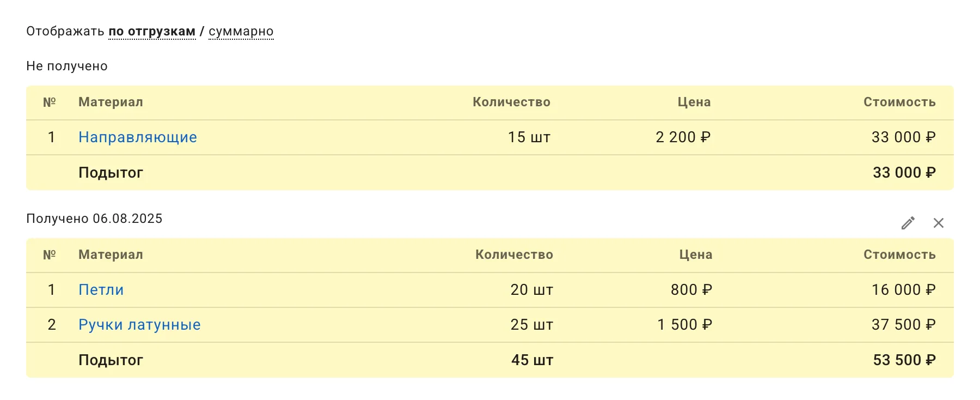Open the Ручки латунные material link
Screen dimensions: 980x400
pyautogui.click(x=139, y=324)
